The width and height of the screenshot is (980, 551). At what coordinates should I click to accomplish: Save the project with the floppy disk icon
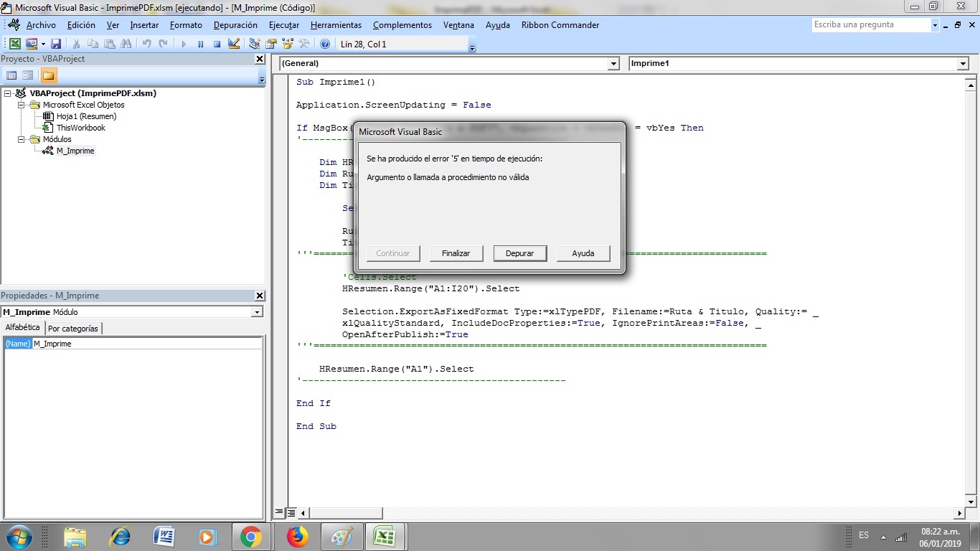pyautogui.click(x=55, y=44)
